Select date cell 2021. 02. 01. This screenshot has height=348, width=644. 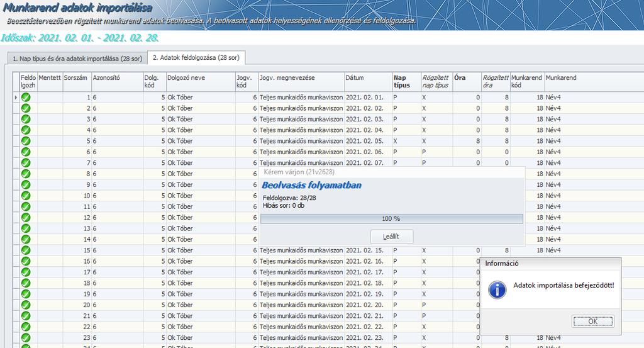pyautogui.click(x=369, y=98)
